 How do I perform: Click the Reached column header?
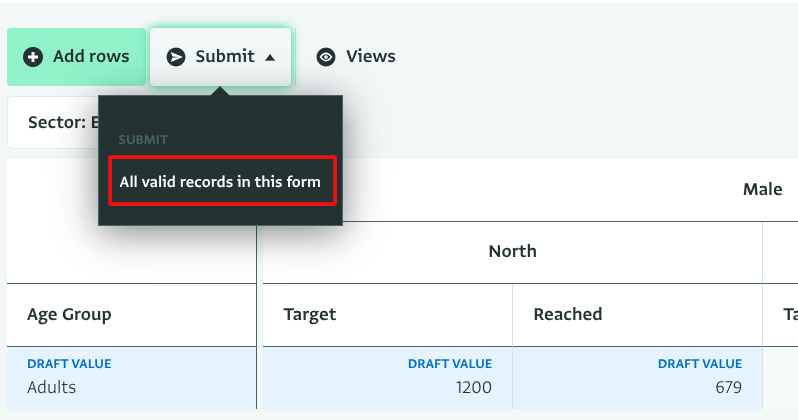568,314
